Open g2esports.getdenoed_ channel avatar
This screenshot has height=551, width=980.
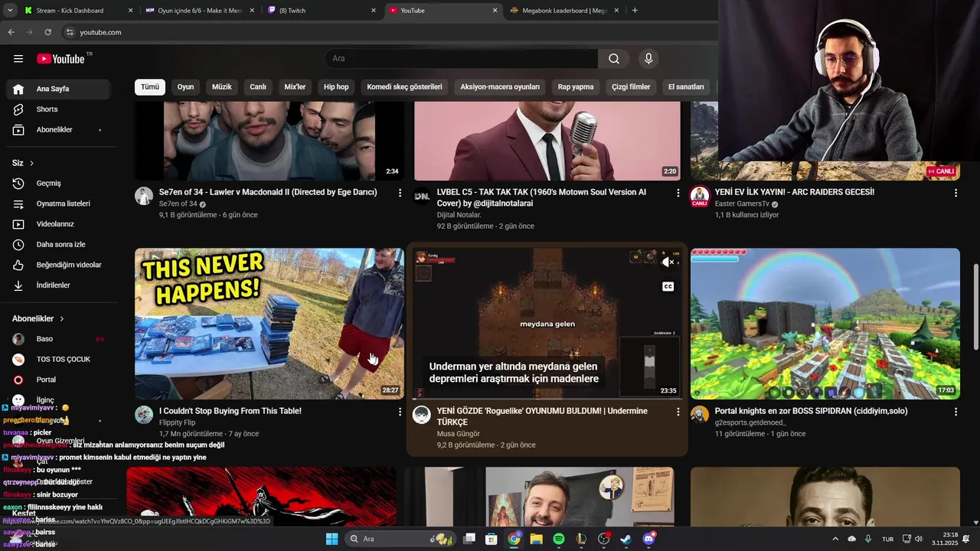click(x=700, y=415)
